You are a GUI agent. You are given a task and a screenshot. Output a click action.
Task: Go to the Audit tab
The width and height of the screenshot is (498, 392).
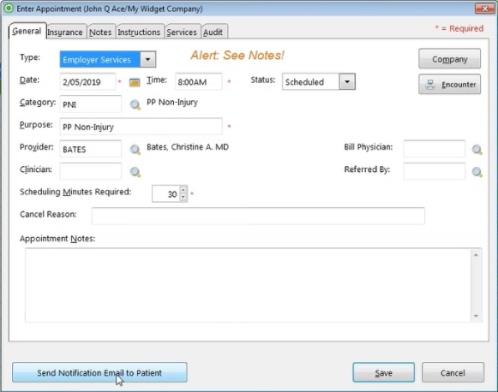pos(213,32)
